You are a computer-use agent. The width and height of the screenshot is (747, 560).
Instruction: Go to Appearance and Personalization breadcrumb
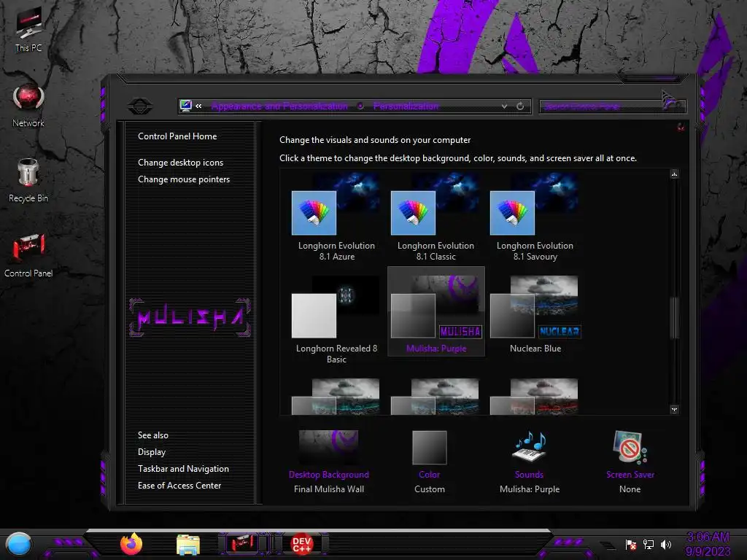pos(279,106)
